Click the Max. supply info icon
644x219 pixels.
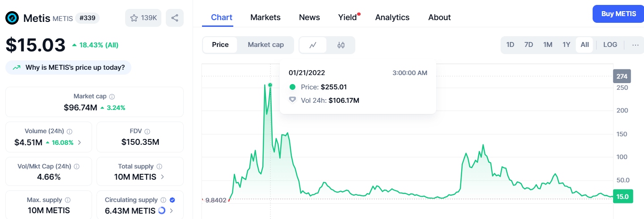(x=67, y=200)
